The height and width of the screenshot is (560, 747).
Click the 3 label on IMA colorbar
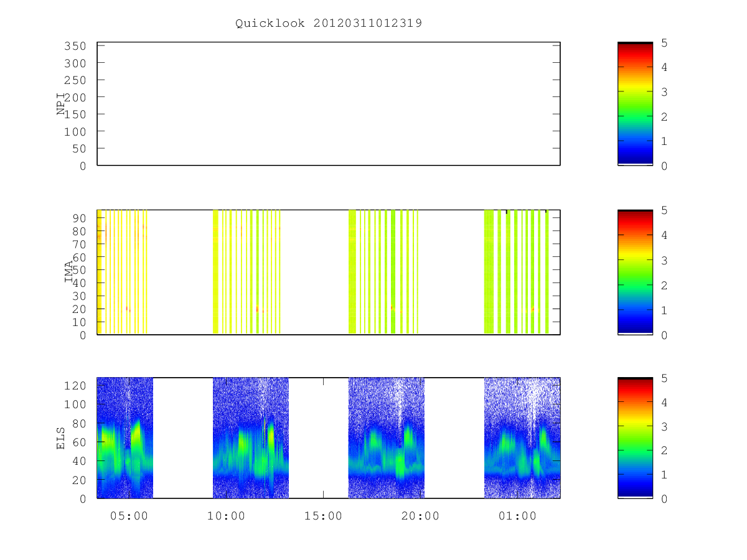click(665, 260)
